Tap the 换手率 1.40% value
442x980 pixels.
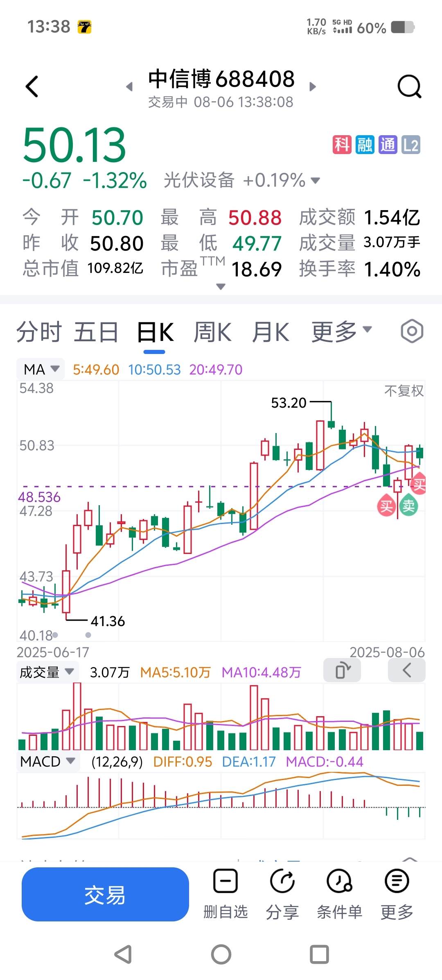click(392, 269)
